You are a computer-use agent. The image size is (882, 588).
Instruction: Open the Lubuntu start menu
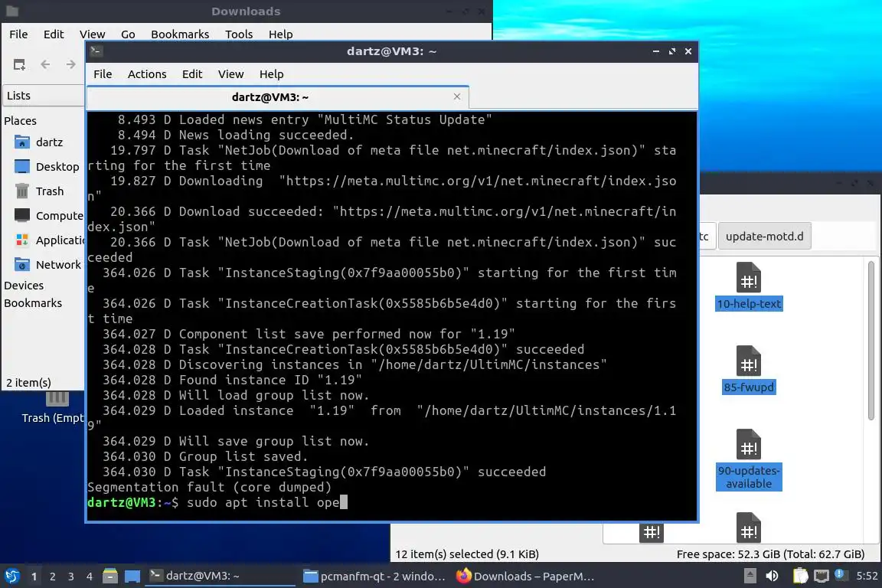[11, 576]
